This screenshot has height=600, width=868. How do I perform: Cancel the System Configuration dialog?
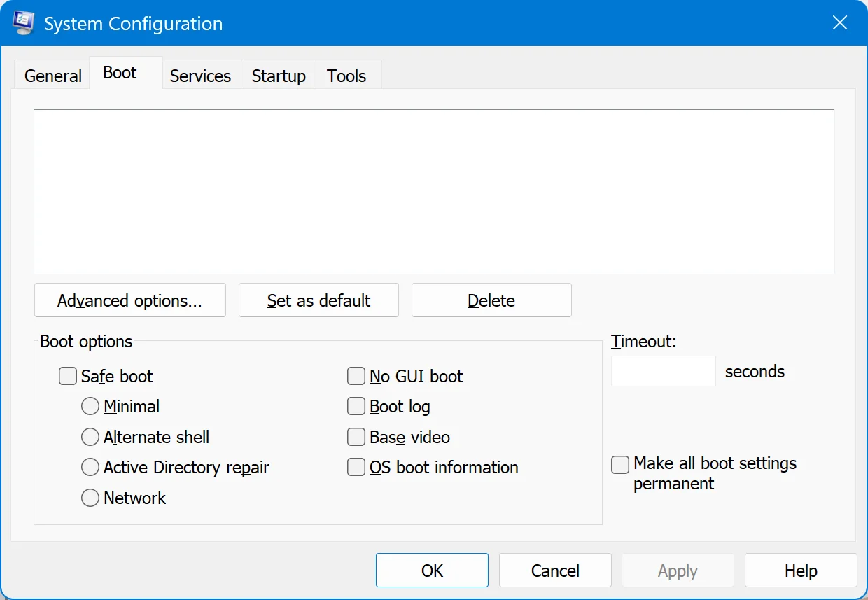coord(555,571)
